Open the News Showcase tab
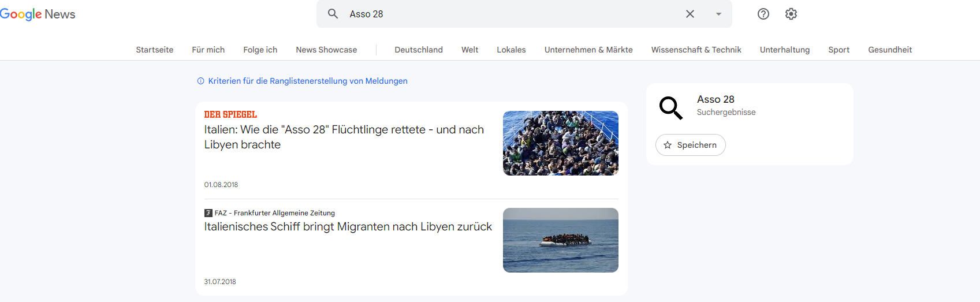The image size is (980, 302). [326, 50]
